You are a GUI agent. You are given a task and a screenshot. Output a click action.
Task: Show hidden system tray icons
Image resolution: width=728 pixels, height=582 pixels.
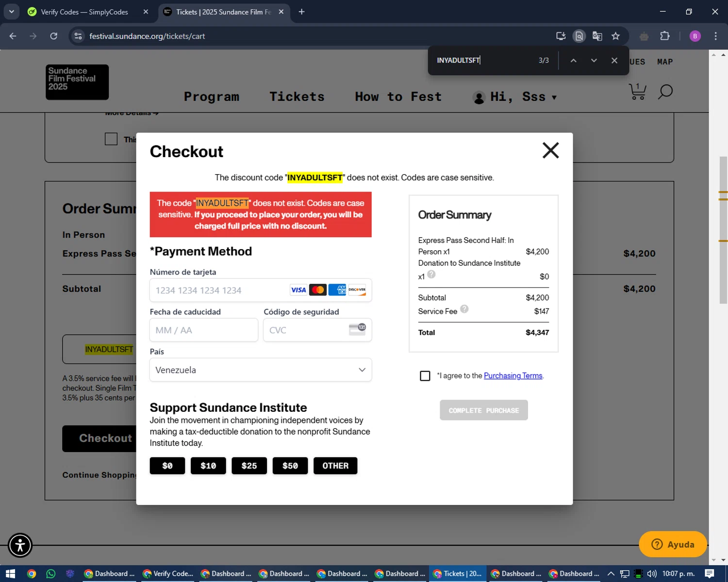click(611, 574)
